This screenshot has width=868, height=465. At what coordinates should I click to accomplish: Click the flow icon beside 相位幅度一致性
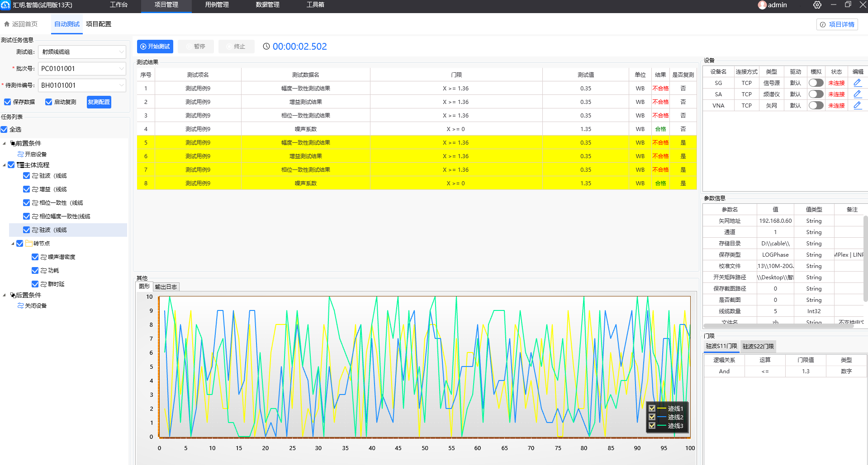(x=35, y=216)
